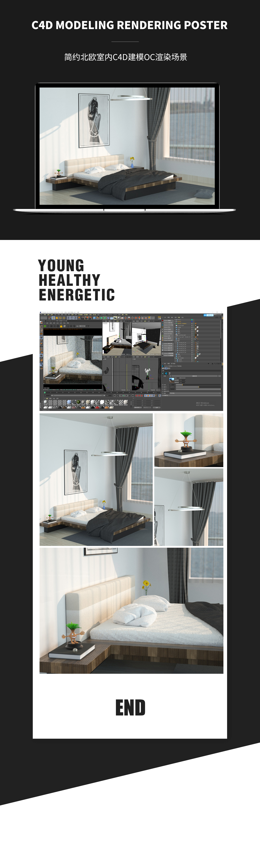Open the 文件 menu
Viewport: 260px width, 868px height.
click(41, 315)
